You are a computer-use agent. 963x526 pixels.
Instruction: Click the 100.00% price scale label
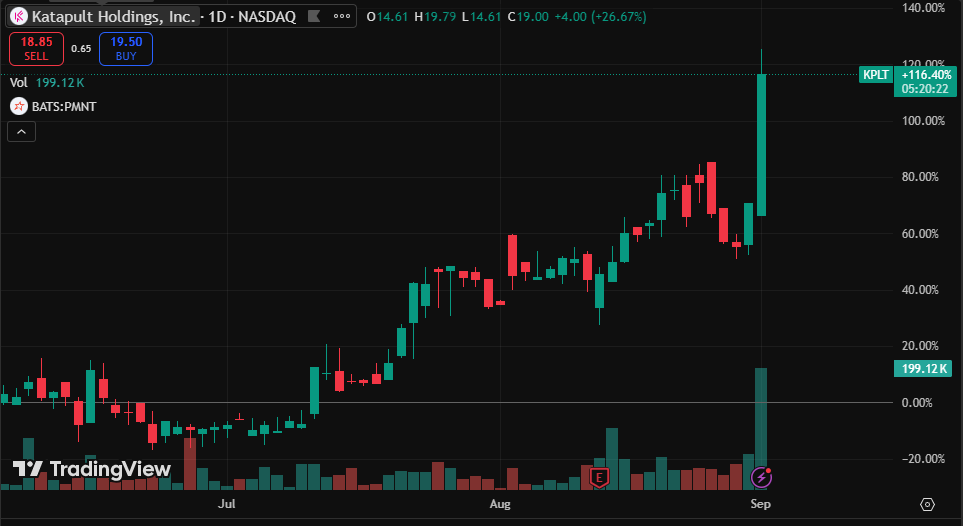click(923, 120)
